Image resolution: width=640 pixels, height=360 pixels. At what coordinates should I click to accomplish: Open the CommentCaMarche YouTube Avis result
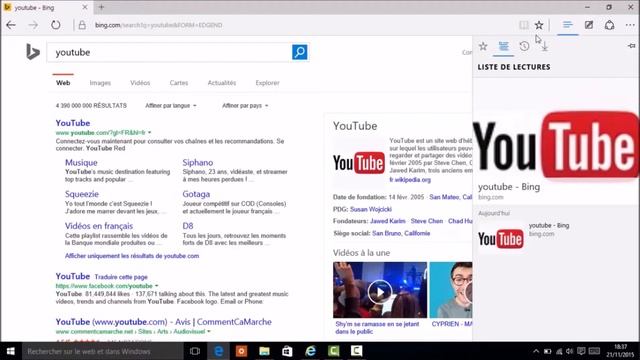click(x=163, y=322)
